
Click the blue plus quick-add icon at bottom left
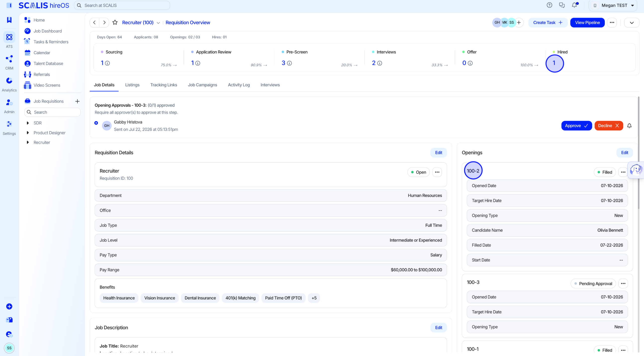9,306
